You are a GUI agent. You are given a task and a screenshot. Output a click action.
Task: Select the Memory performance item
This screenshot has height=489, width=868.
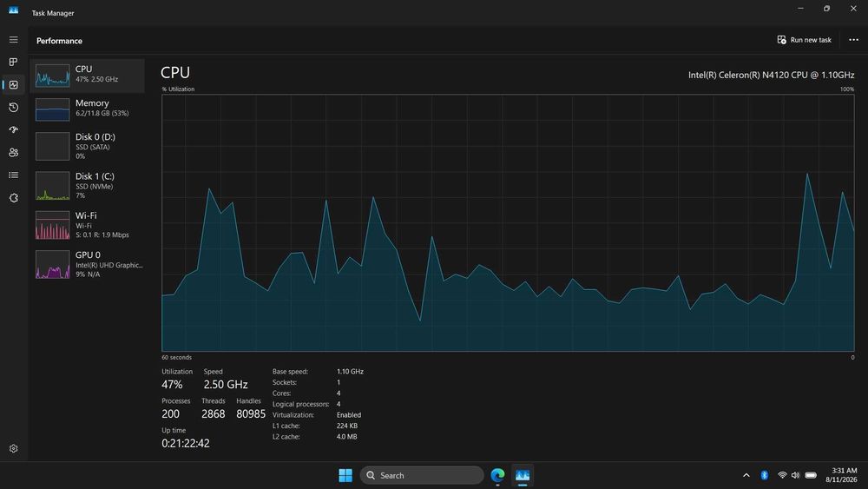point(88,109)
